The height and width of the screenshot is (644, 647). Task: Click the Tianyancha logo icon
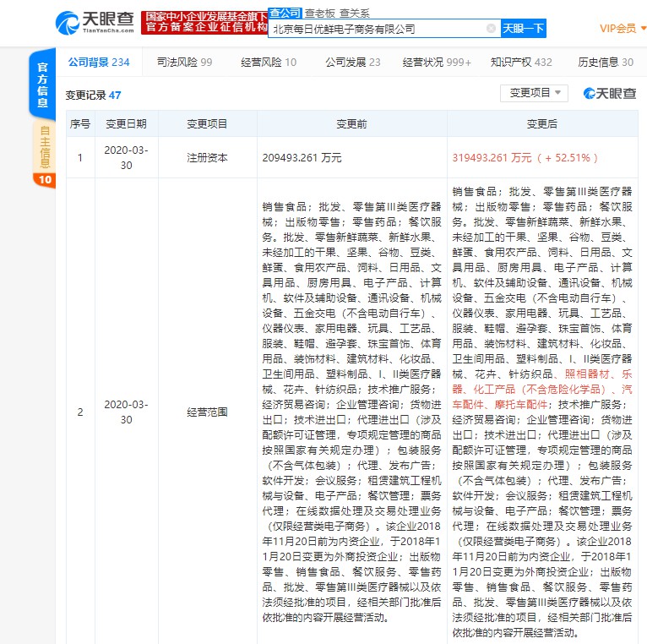(68, 23)
